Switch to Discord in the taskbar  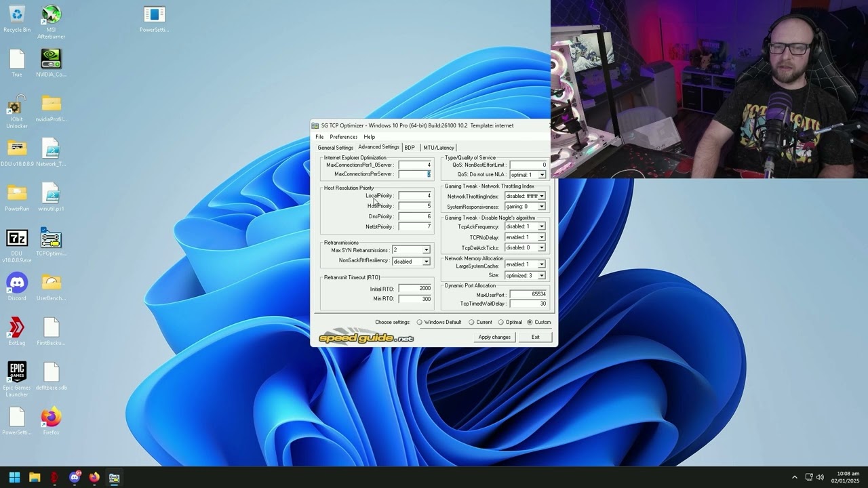pyautogui.click(x=75, y=477)
